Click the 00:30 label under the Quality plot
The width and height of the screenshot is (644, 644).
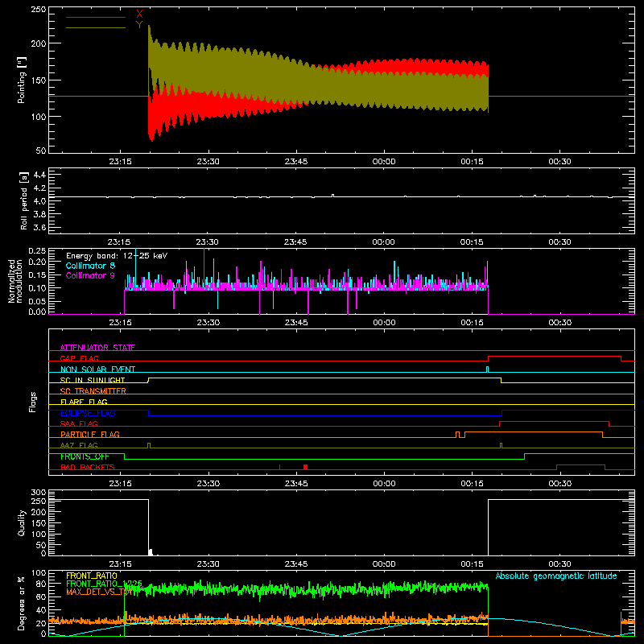click(559, 564)
